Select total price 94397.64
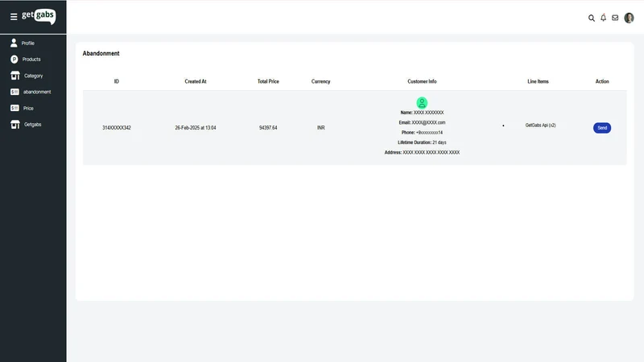This screenshot has height=362, width=644. point(268,128)
